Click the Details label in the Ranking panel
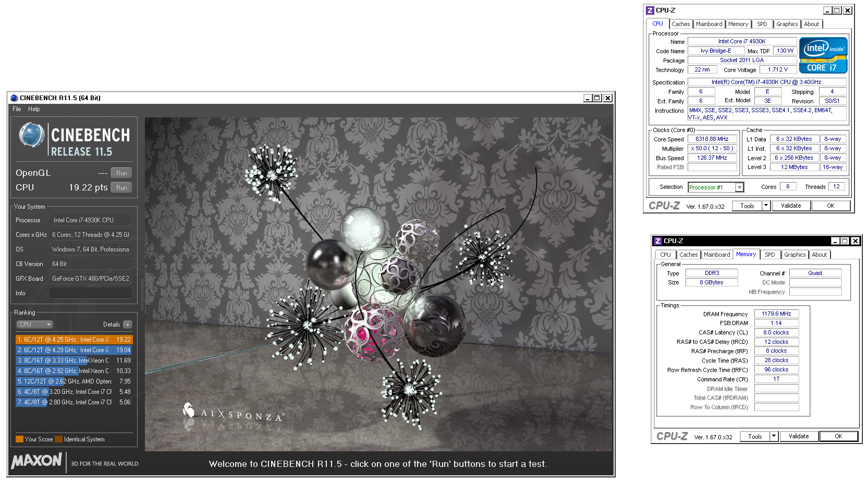This screenshot has height=480, width=868. (112, 325)
